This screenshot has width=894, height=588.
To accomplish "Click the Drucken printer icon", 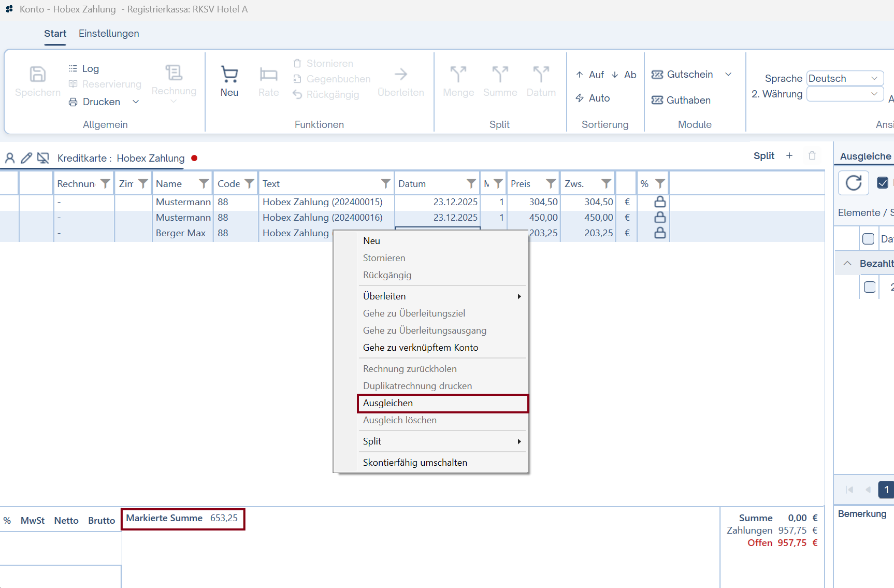I will click(73, 102).
